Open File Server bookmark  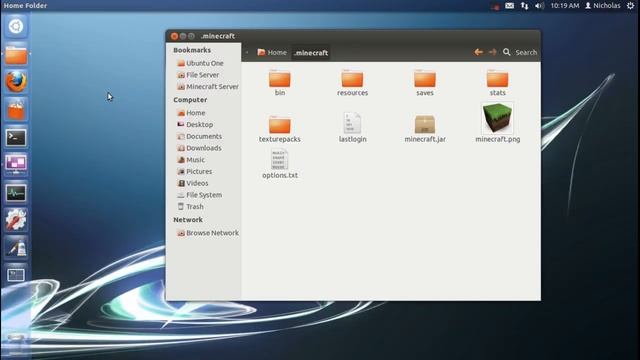pyautogui.click(x=198, y=75)
